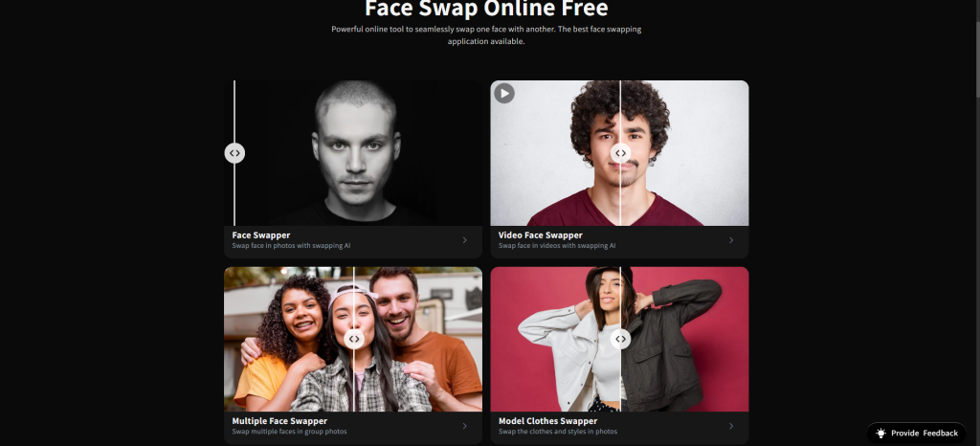This screenshot has width=980, height=446.
Task: Click the model on red background thumbnail
Action: [619, 339]
